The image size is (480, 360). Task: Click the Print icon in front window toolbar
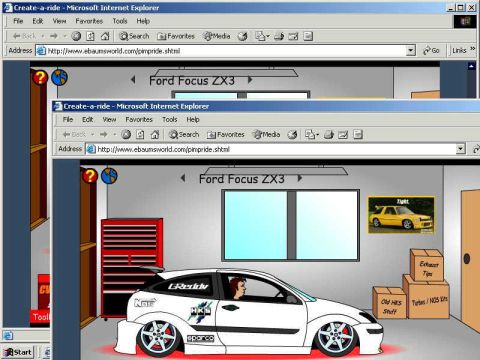click(x=329, y=134)
